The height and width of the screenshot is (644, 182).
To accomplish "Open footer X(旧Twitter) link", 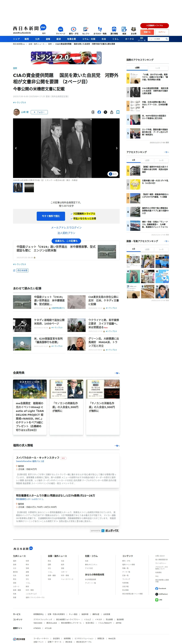I will [x=162, y=594].
